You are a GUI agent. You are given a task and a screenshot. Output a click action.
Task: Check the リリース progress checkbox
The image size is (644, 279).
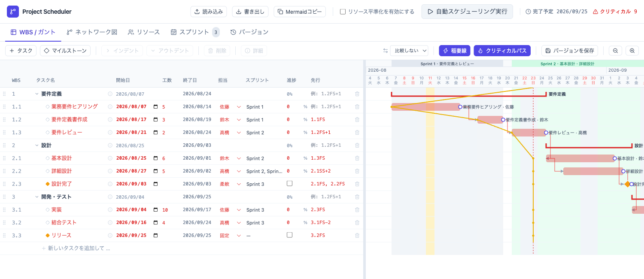[289, 235]
